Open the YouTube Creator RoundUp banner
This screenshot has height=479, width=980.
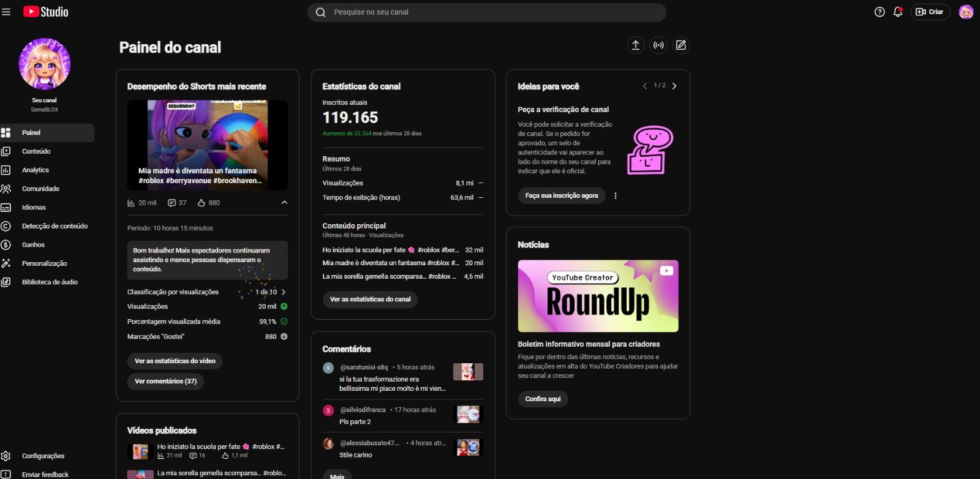point(598,296)
